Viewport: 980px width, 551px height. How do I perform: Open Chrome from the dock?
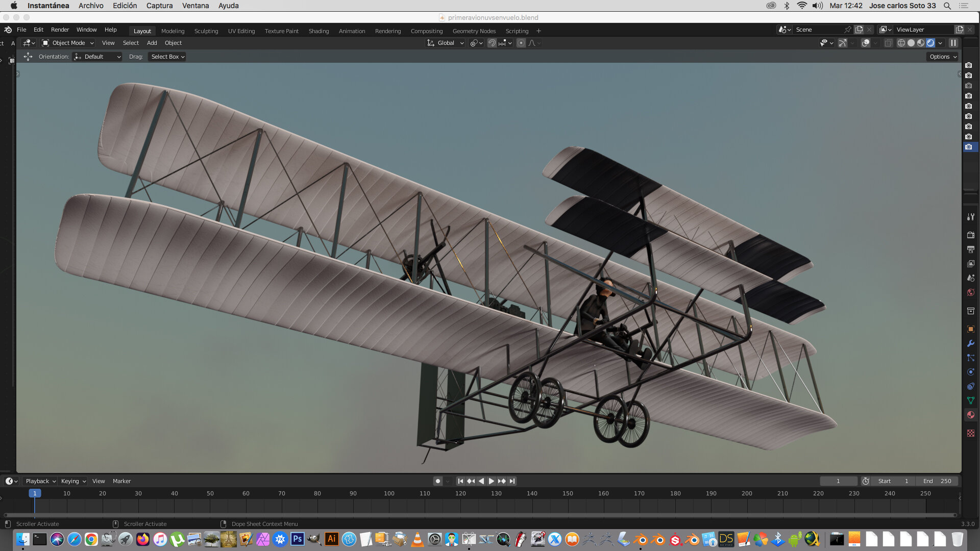pos(91,539)
